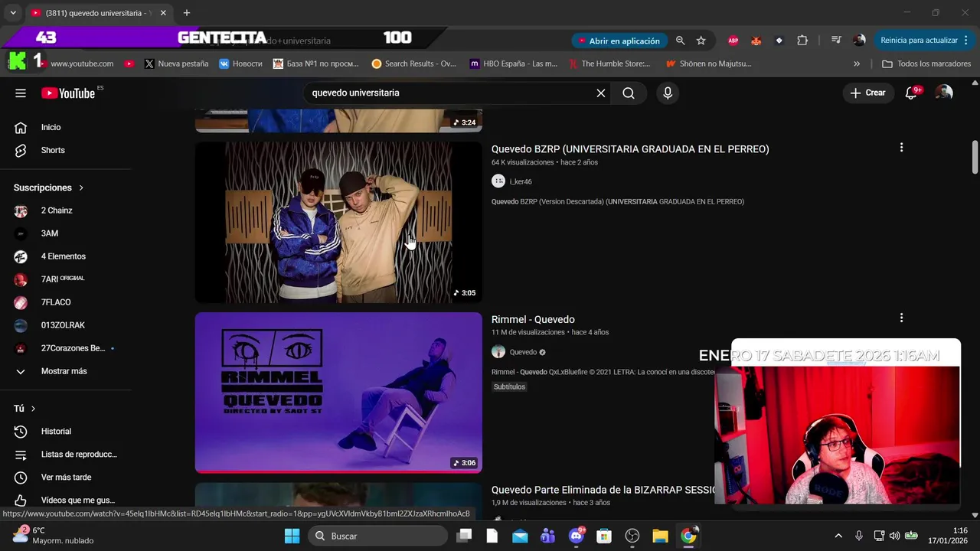Open the taskbar weather widget

click(54, 536)
